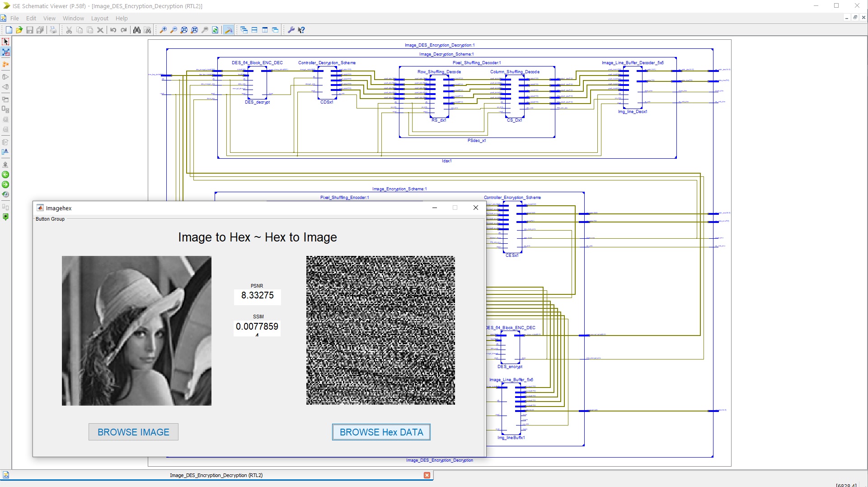Click the Find in files binoculars icon
868x487 pixels.
point(147,30)
